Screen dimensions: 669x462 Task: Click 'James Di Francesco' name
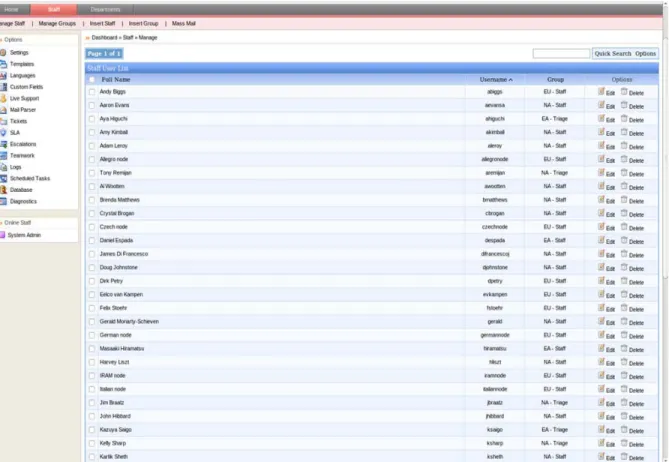pos(124,254)
